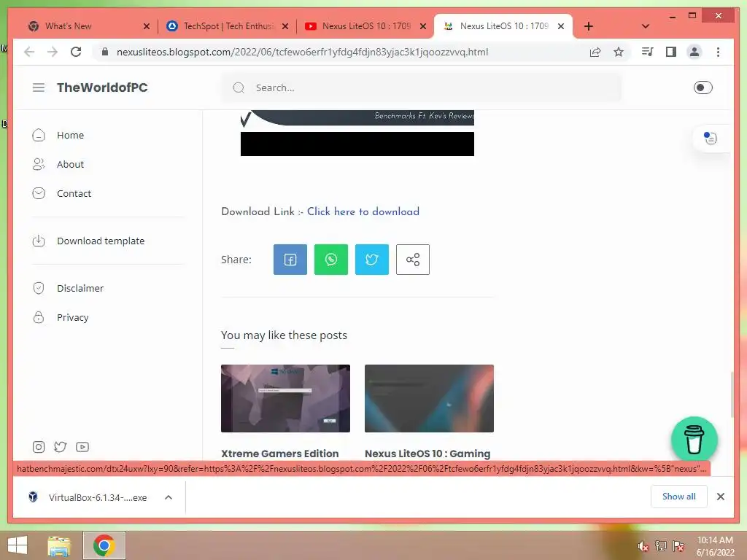Go to the Contact page

(74, 193)
